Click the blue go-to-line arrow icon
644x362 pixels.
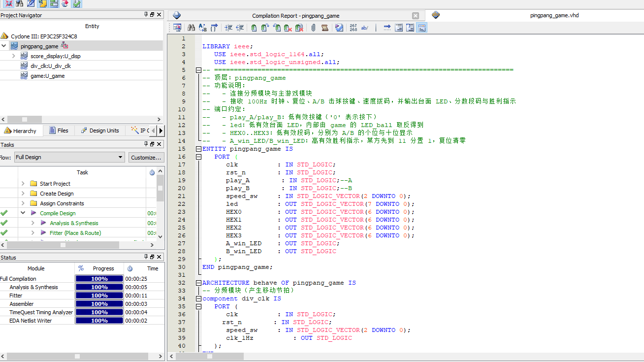point(387,28)
